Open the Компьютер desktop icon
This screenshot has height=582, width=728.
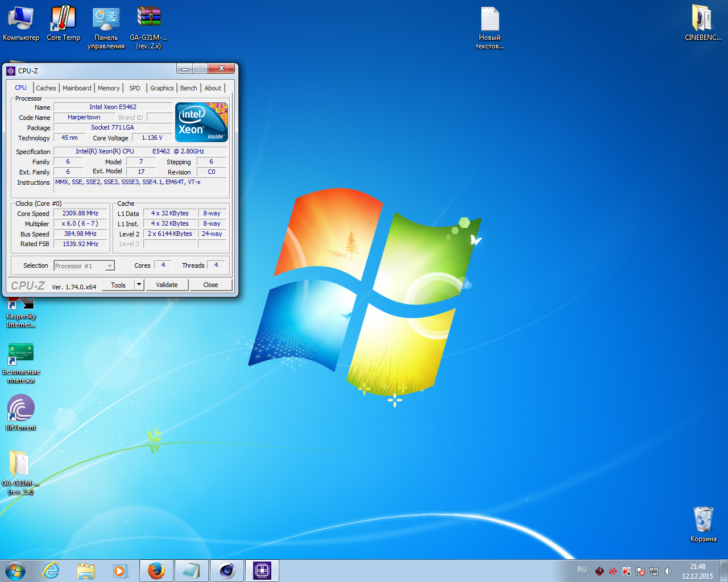tap(21, 24)
